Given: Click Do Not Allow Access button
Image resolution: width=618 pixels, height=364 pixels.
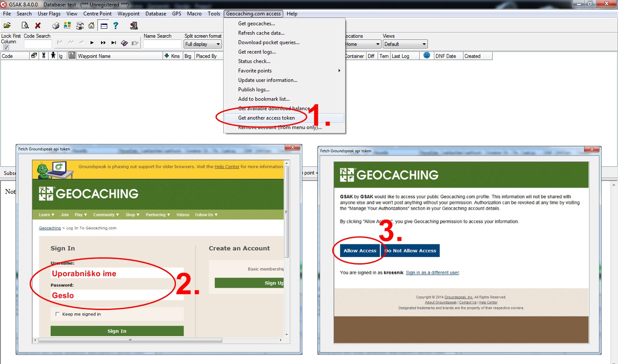Looking at the screenshot, I should tap(411, 250).
